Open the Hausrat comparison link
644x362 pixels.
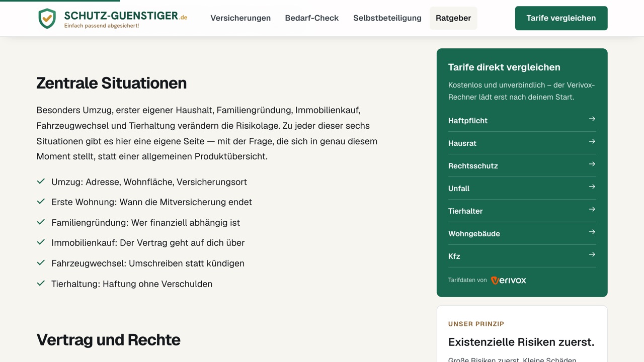point(522,143)
